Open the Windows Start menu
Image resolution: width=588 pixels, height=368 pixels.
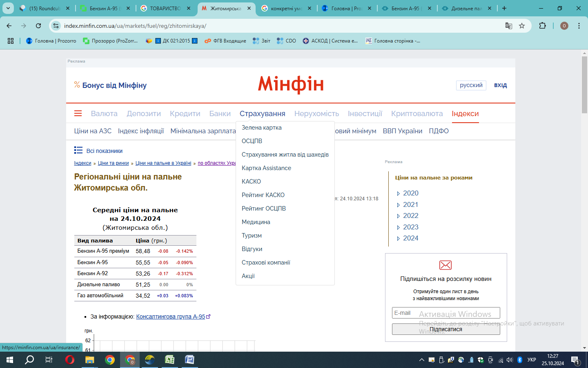coord(10,360)
